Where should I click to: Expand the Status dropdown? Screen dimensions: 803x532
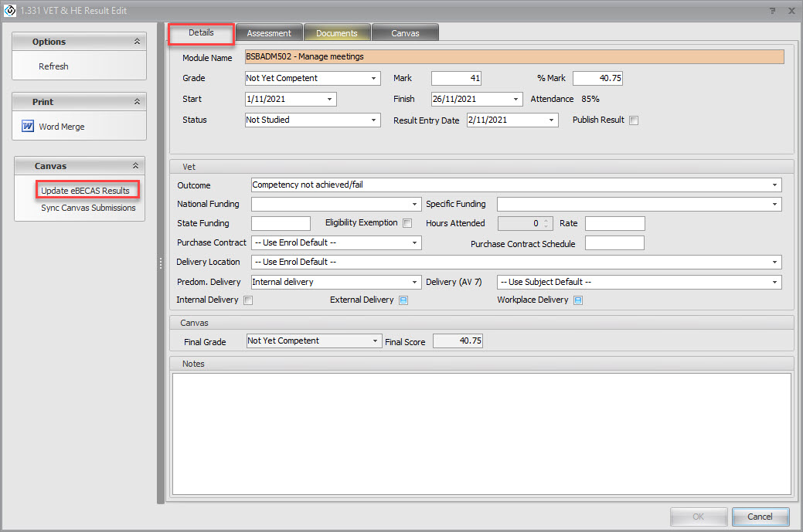374,120
